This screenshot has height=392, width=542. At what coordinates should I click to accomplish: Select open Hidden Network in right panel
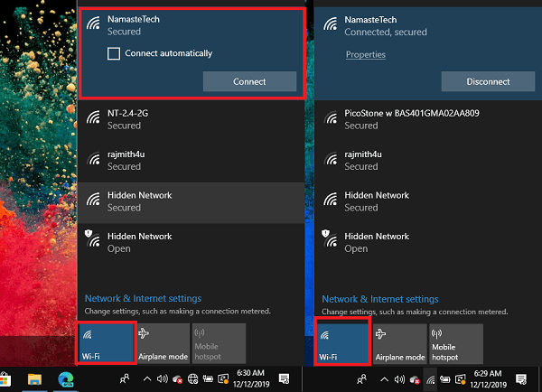coord(428,243)
